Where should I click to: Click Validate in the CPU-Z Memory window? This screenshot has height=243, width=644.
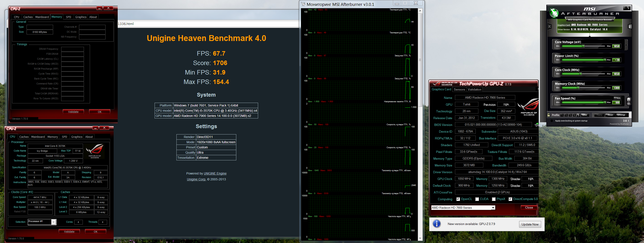73,112
